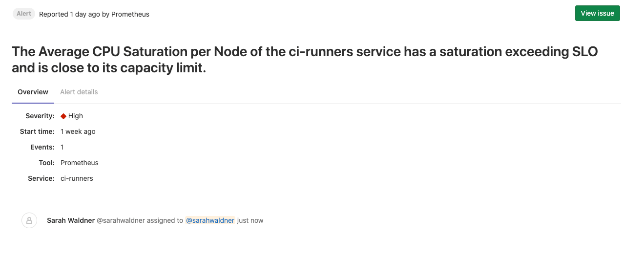Click the Tool value 'Prometheus'
The image size is (644, 258).
80,163
